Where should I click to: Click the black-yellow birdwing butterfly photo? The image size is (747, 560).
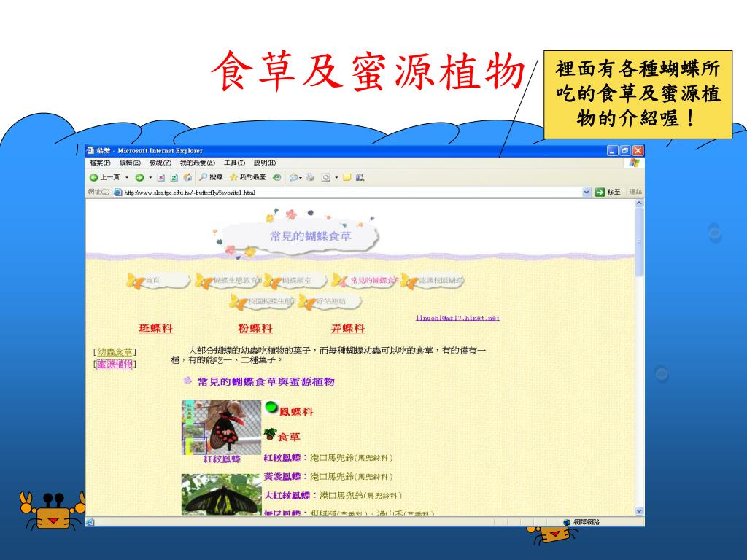click(222, 494)
